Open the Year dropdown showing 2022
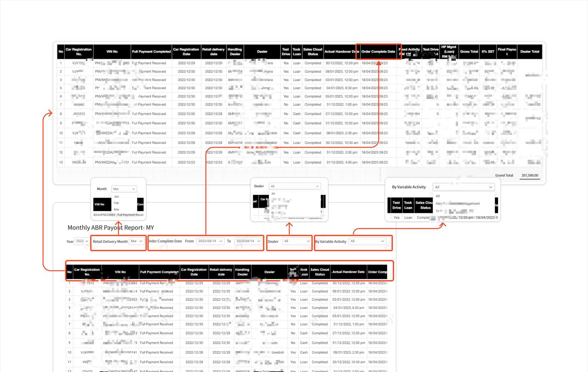The image size is (588, 372). point(82,241)
